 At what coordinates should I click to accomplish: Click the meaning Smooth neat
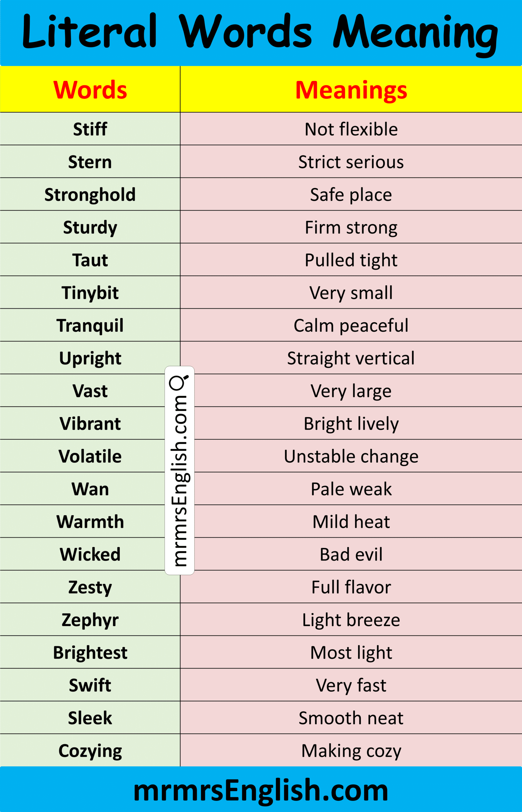tap(351, 718)
